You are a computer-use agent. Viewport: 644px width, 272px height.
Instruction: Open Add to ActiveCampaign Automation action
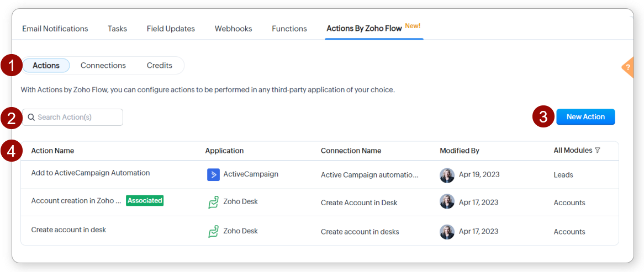click(x=91, y=173)
